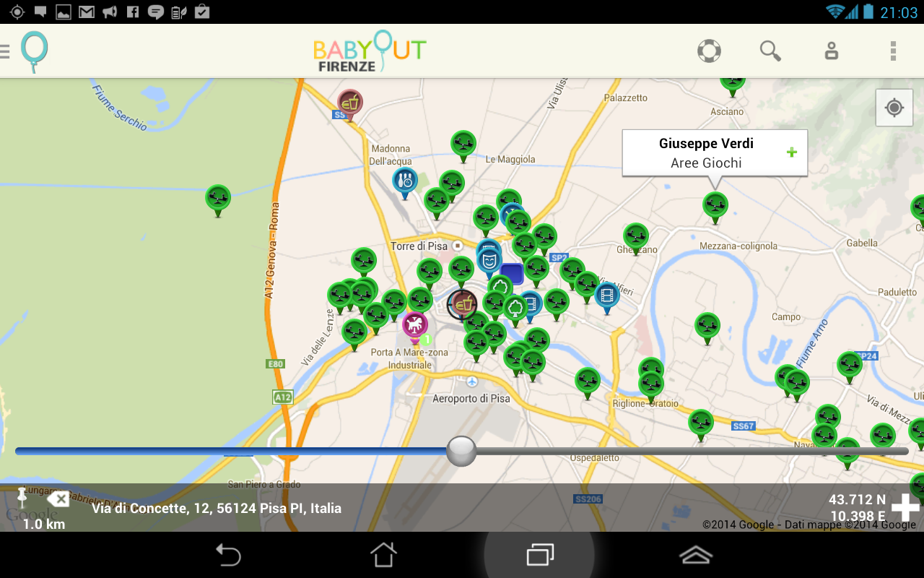Open the three-dot overflow menu
Viewport: 924px width, 578px height.
point(893,51)
